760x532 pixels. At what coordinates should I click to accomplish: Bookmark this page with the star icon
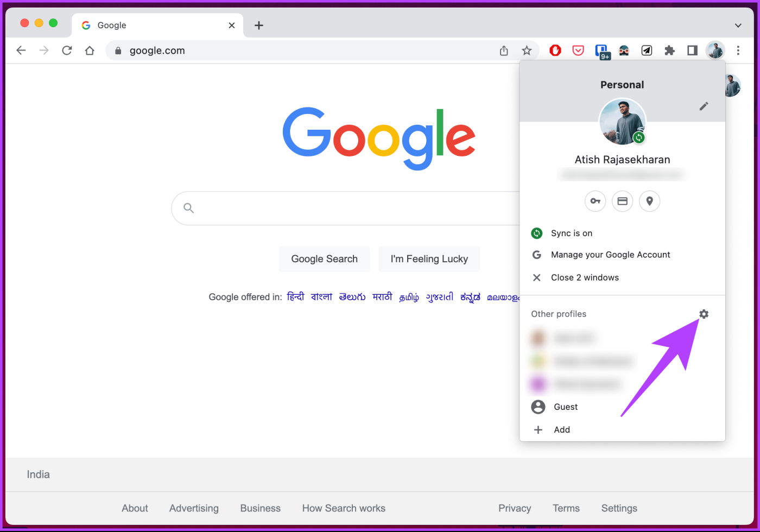(527, 50)
